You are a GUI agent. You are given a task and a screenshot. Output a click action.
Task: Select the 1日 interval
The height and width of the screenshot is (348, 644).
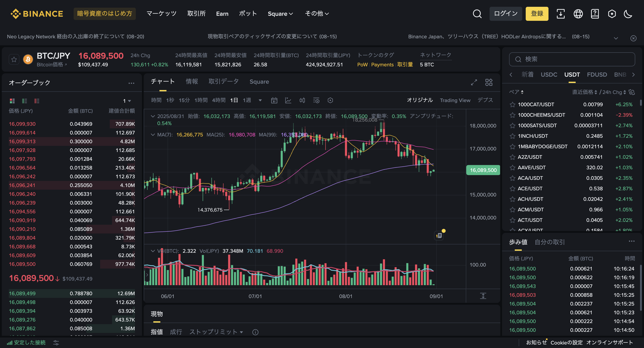click(234, 100)
